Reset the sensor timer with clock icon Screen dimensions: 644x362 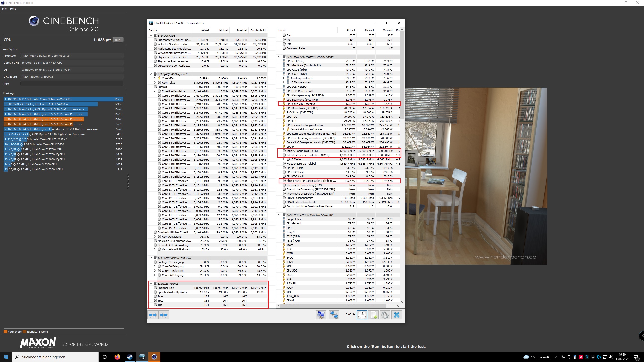pyautogui.click(x=362, y=315)
